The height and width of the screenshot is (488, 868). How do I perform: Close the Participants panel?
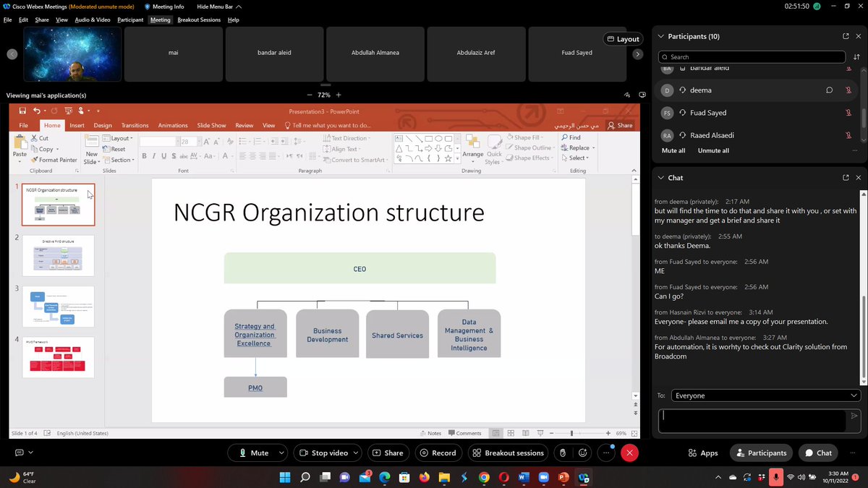coord(859,36)
